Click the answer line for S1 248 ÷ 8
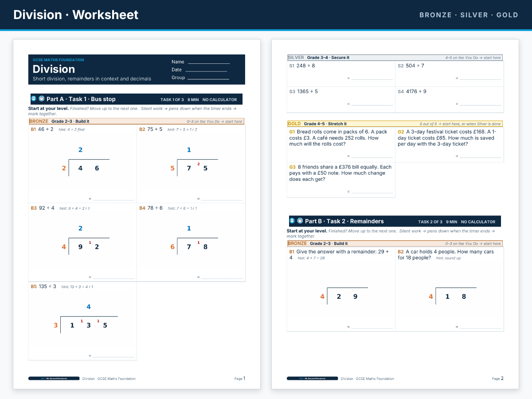 click(372, 79)
